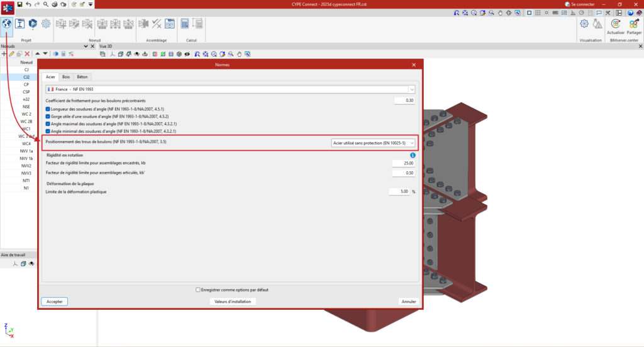Open the Acier utilisé sans protection dropdown
The height and width of the screenshot is (347, 644).
tap(373, 143)
